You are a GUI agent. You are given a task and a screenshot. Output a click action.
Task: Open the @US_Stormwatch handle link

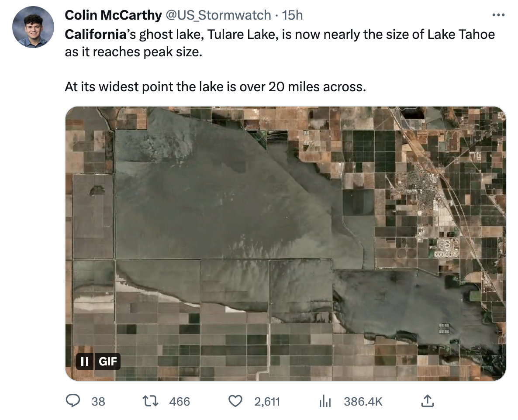[218, 15]
